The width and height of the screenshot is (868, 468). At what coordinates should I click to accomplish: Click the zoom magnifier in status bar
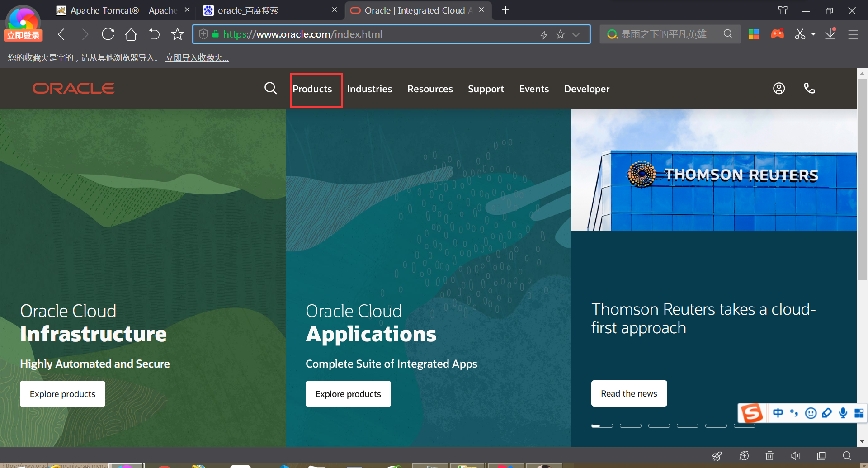coord(847,456)
